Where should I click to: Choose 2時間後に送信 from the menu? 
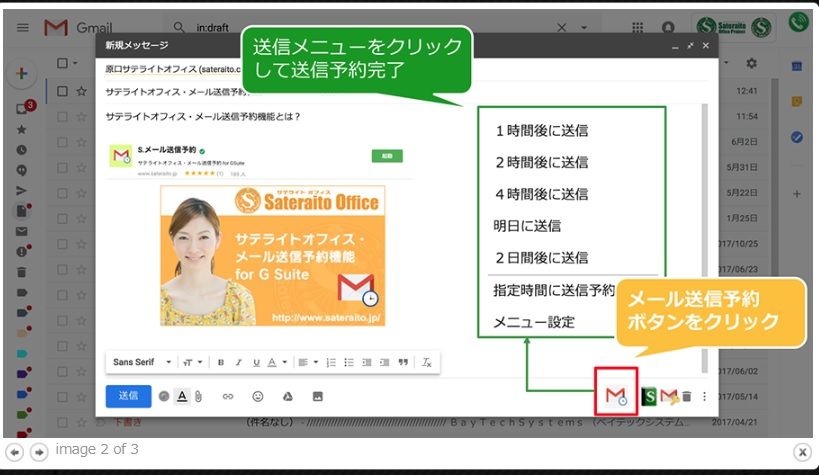coord(542,163)
